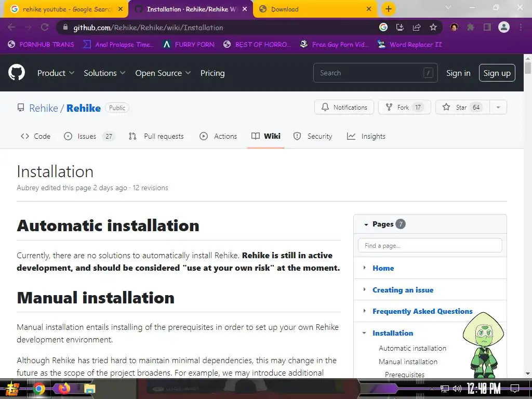Viewport: 532px width, 399px height.
Task: Open the Insights tab
Action: click(x=366, y=136)
